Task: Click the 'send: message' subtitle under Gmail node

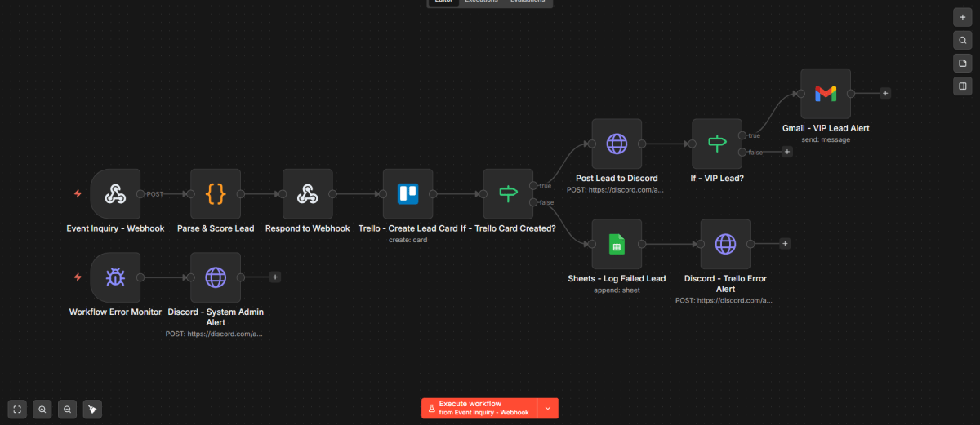Action: pyautogui.click(x=826, y=139)
